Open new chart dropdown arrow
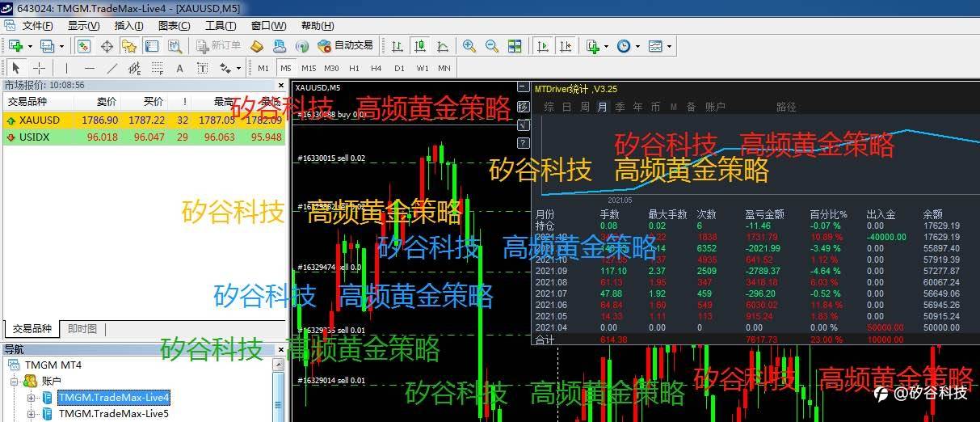 coord(29,47)
